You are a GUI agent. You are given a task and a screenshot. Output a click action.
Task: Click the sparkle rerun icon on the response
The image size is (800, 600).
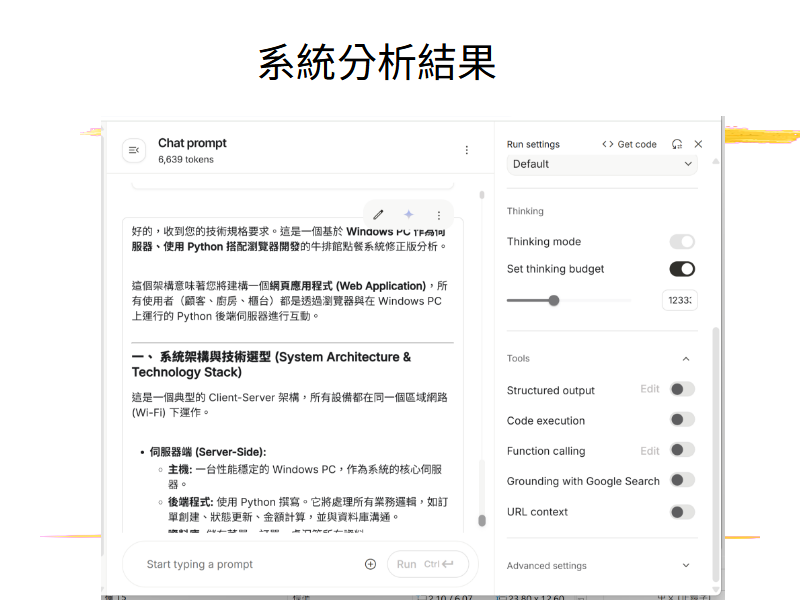pyautogui.click(x=408, y=214)
